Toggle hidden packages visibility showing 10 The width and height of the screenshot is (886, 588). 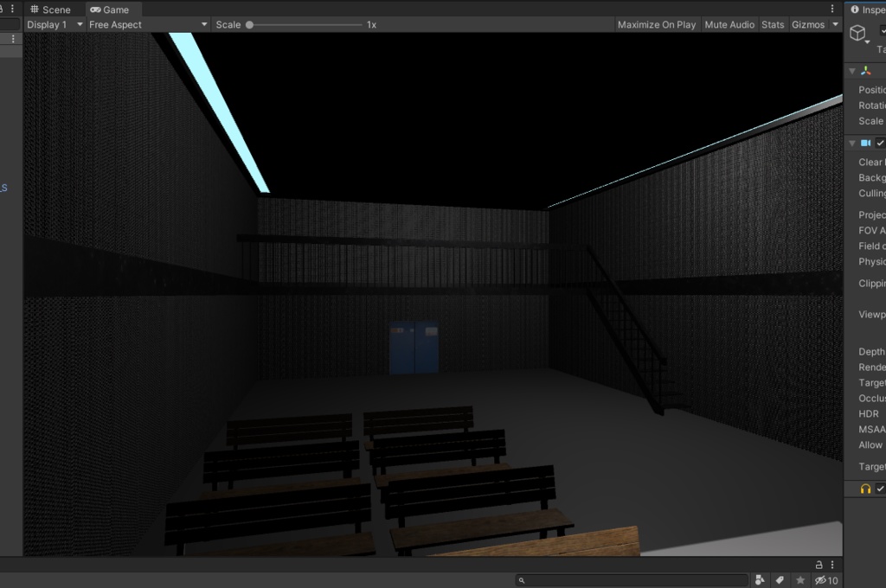[826, 580]
